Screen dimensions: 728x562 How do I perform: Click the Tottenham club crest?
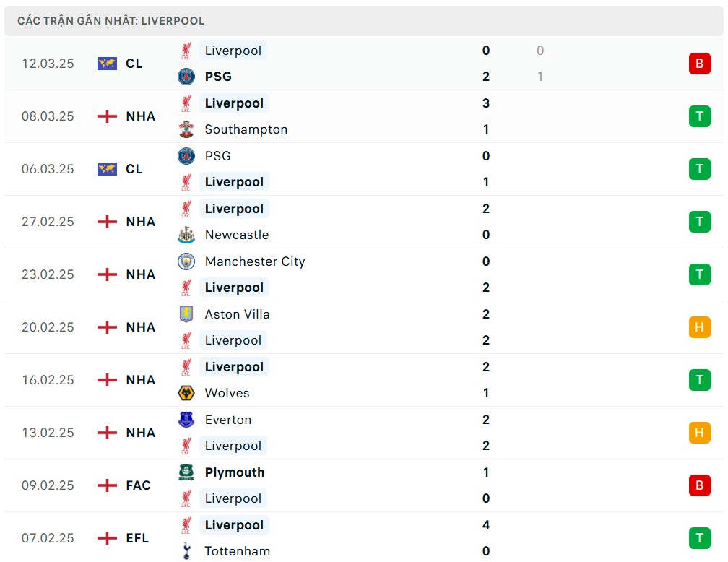tap(186, 551)
